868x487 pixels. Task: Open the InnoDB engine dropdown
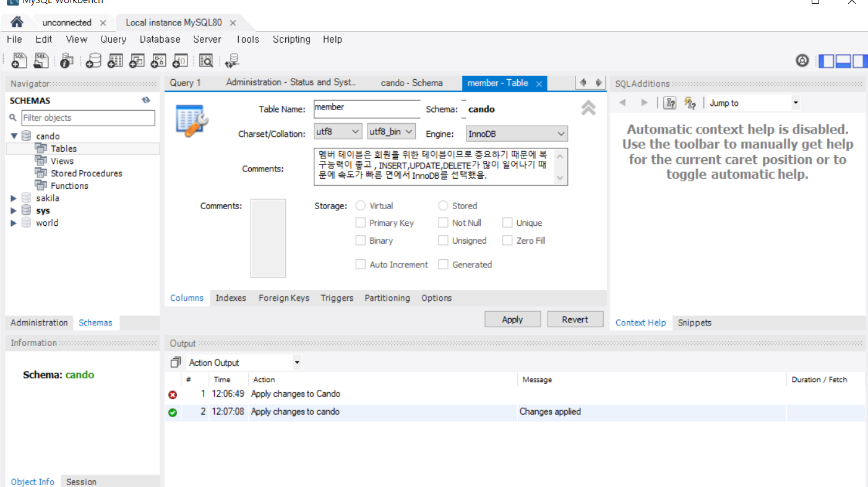click(517, 134)
